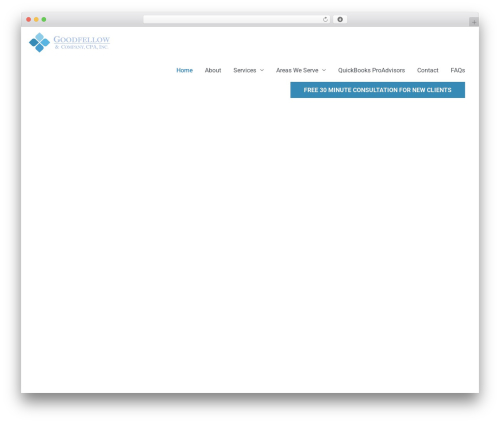Close window with the red button
The image size is (500, 423).
click(29, 19)
